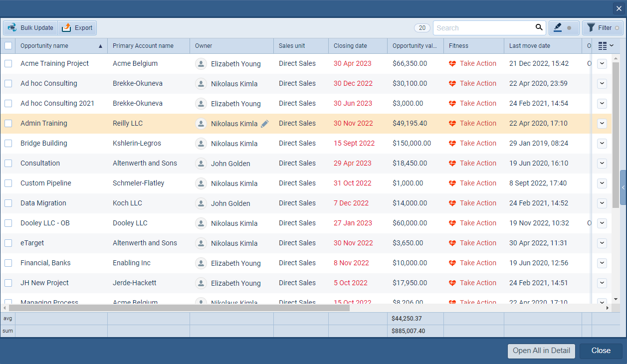Click the Export button
This screenshot has height=364, width=627.
(77, 28)
